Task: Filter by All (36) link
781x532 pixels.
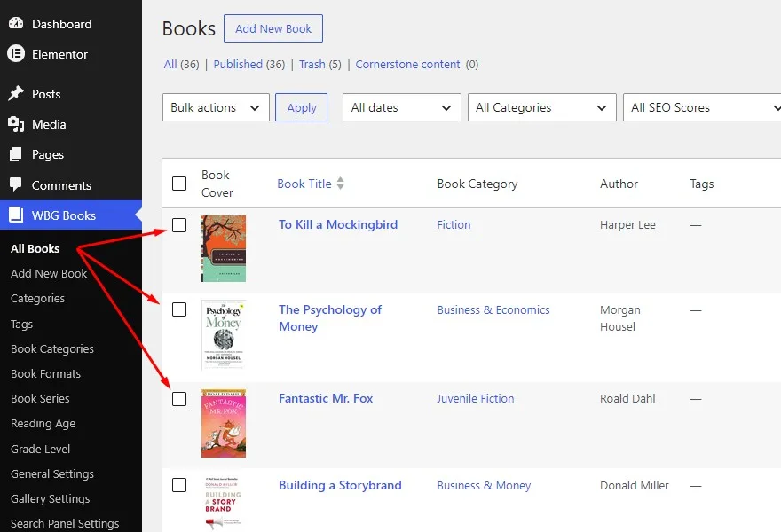Action: pos(181,64)
